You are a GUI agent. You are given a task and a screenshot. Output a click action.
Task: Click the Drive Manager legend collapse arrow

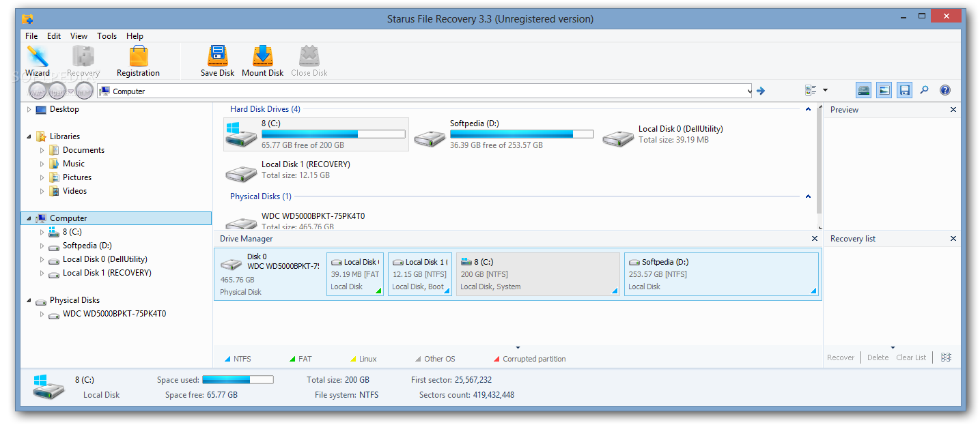(x=518, y=348)
